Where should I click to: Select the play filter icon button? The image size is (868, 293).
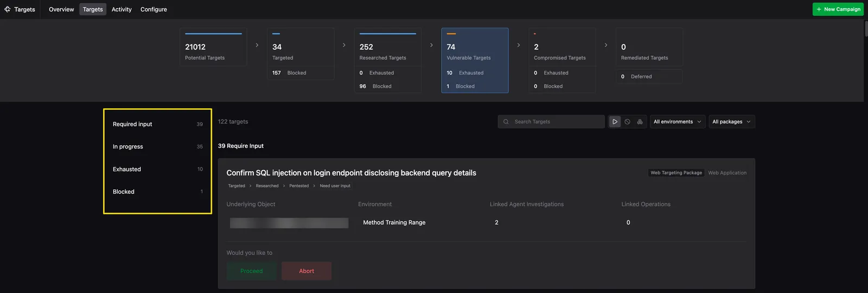tap(615, 122)
